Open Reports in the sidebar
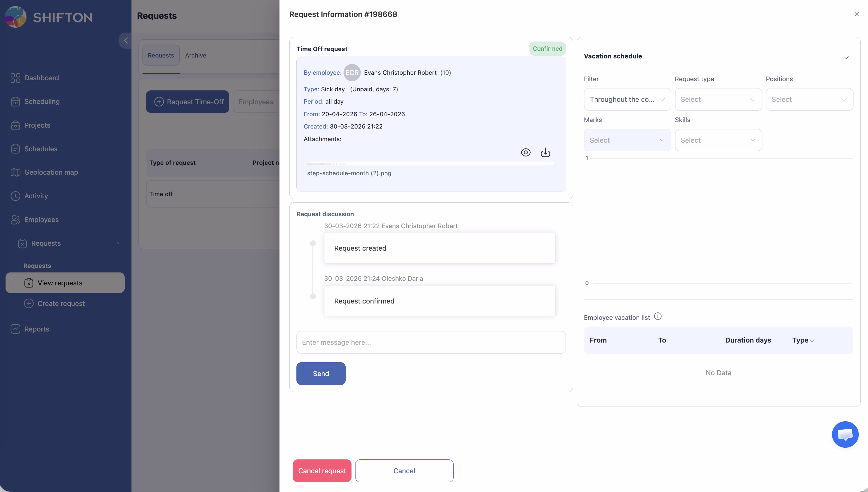The width and height of the screenshot is (868, 492). click(37, 329)
